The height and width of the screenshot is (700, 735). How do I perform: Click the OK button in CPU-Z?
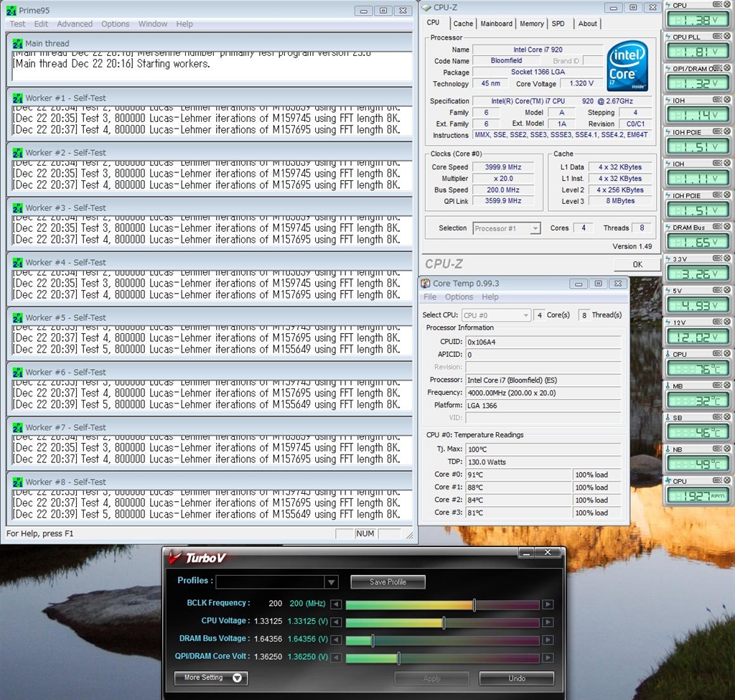[637, 264]
